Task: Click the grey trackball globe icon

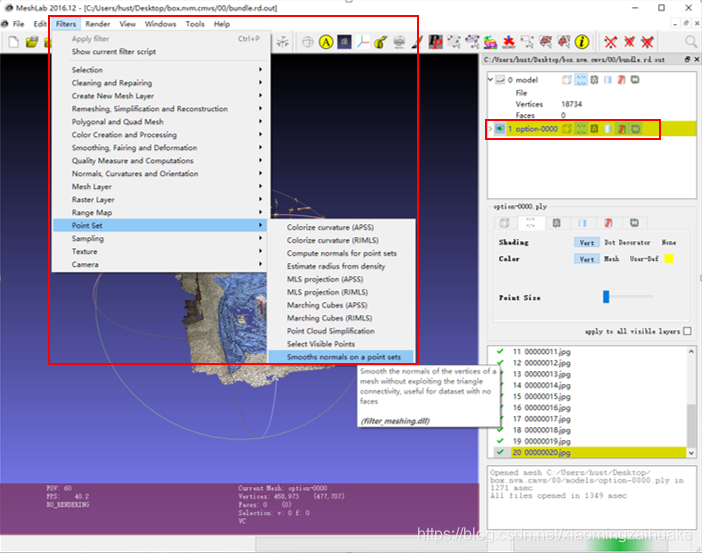Action: 308,42
